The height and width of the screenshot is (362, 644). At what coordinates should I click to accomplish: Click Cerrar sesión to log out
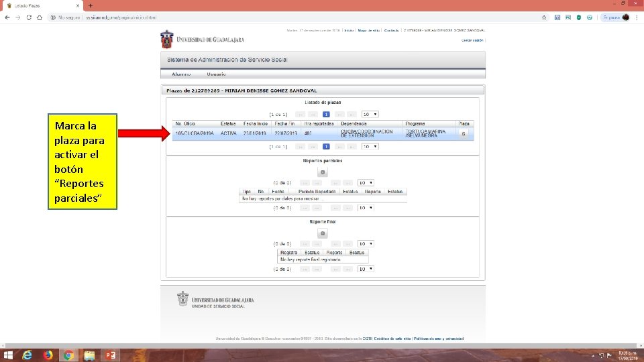[x=472, y=40]
